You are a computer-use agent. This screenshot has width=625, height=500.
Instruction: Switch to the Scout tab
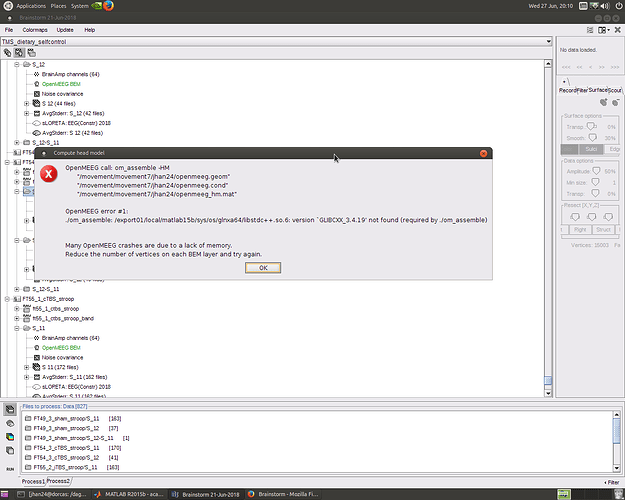pos(614,91)
